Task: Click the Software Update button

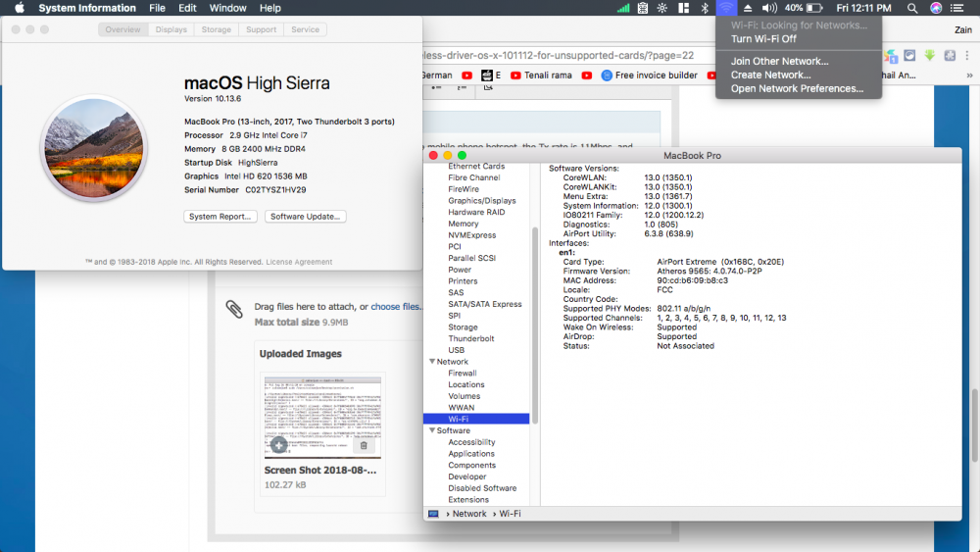Action: click(x=305, y=217)
